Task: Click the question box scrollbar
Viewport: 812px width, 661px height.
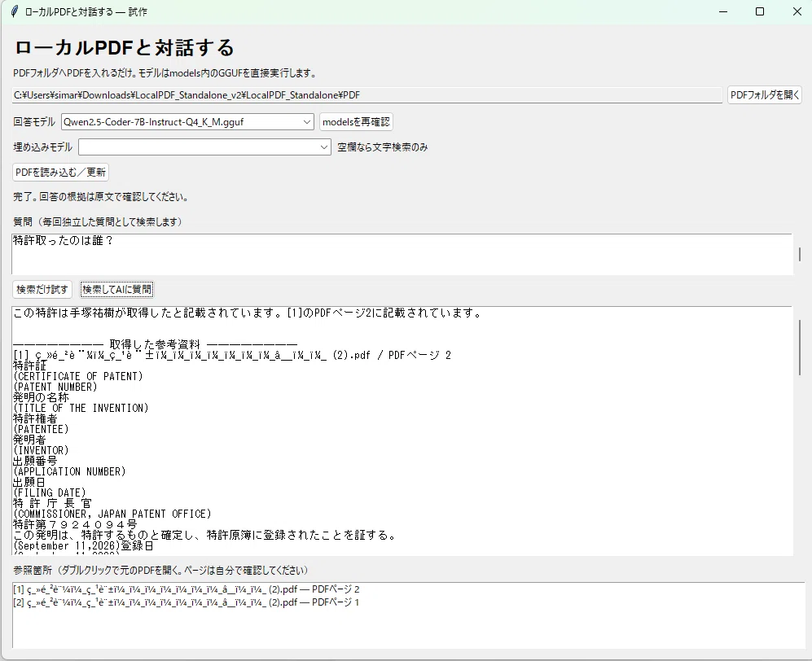Action: (800, 254)
